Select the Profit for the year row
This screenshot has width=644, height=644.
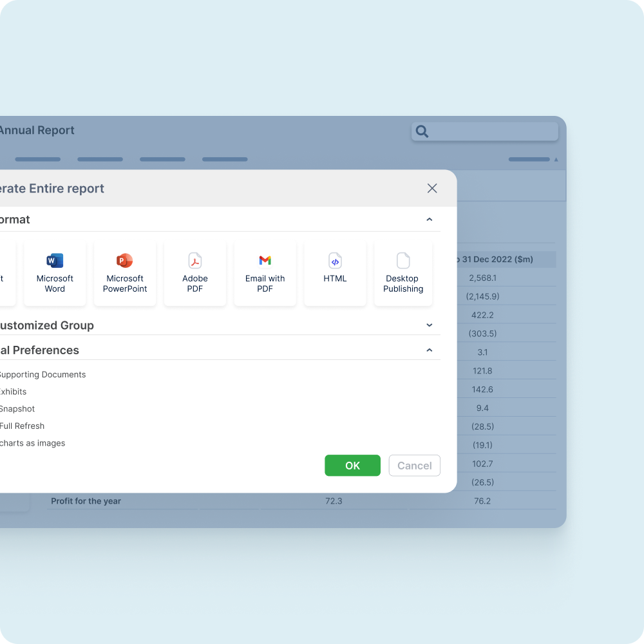click(86, 500)
